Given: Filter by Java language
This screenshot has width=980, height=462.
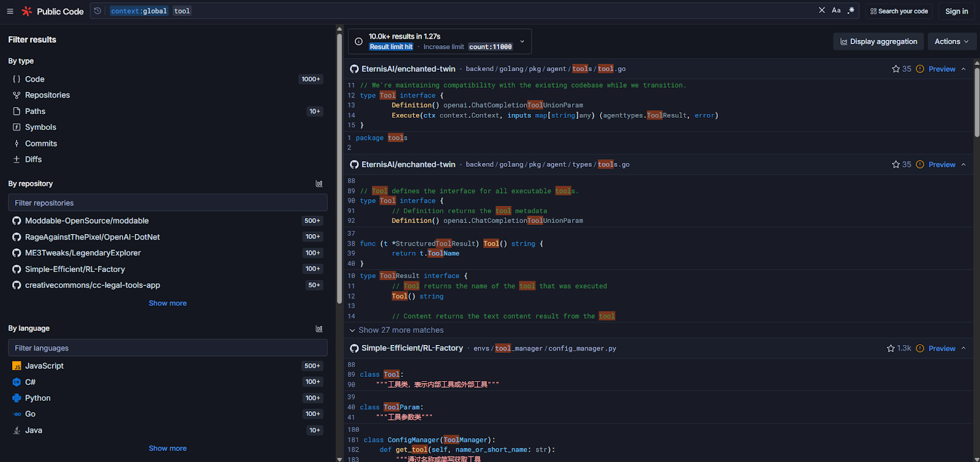Looking at the screenshot, I should [x=167, y=430].
